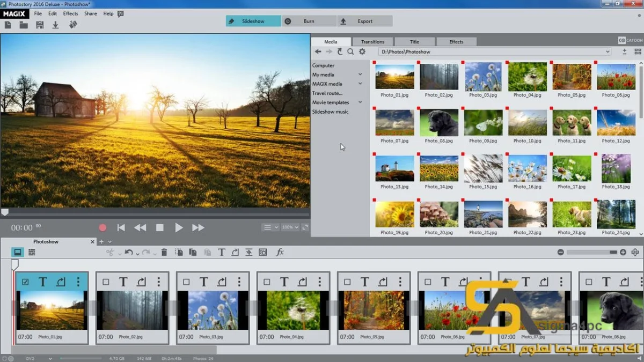Switch to storyboard mode icon
644x362 pixels.
tap(18, 252)
